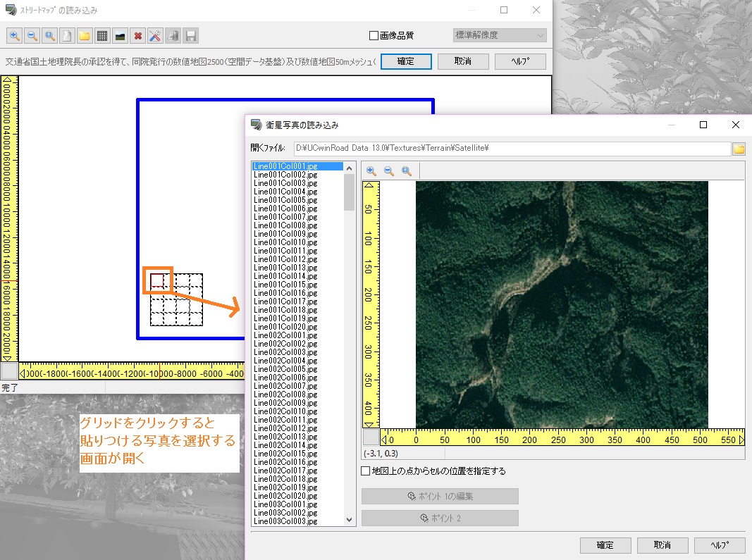Image resolution: width=752 pixels, height=560 pixels.
Task: Enable the 画像品質 checkbox
Action: pos(374,35)
